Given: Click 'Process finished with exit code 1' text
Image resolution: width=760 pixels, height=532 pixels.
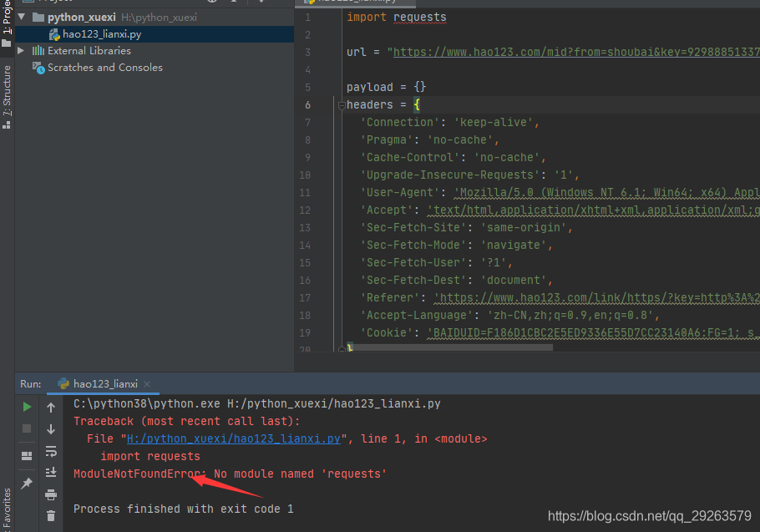Looking at the screenshot, I should (x=183, y=509).
